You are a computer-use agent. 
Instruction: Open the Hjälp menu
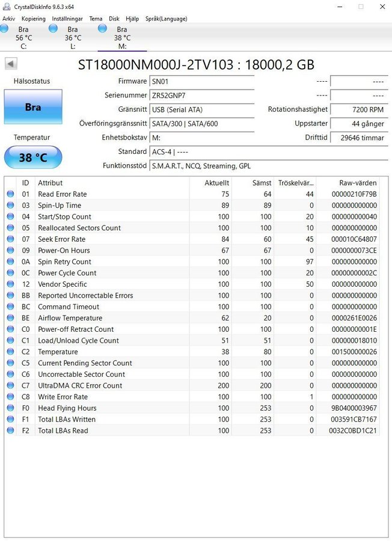tap(132, 19)
